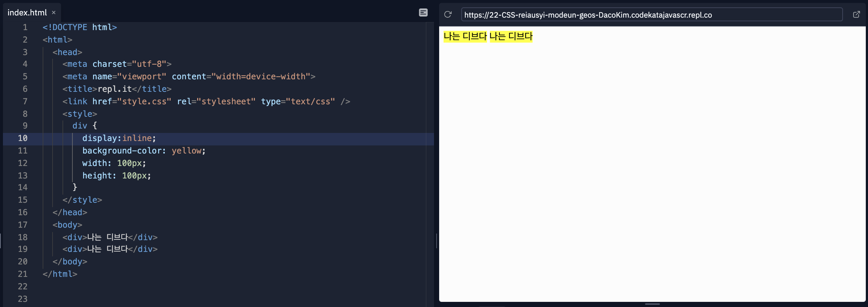Open preview in new tab icon
Viewport: 868px width, 307px height.
857,14
